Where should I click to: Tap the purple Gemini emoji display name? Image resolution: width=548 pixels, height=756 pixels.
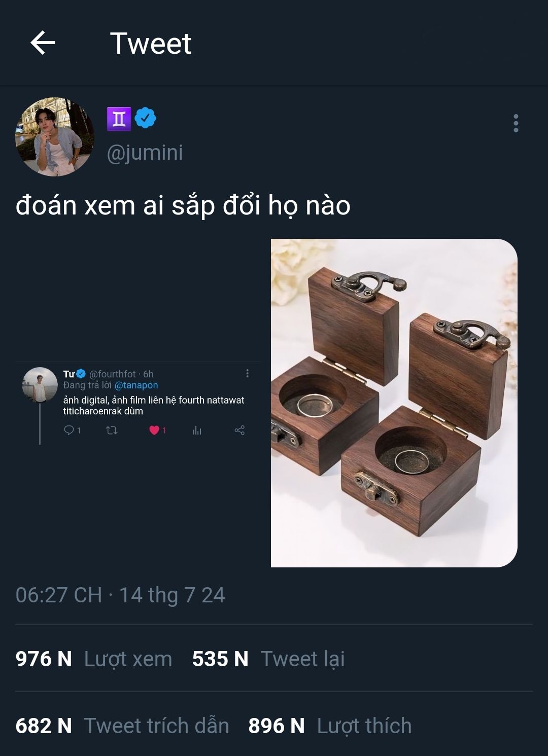(x=119, y=119)
